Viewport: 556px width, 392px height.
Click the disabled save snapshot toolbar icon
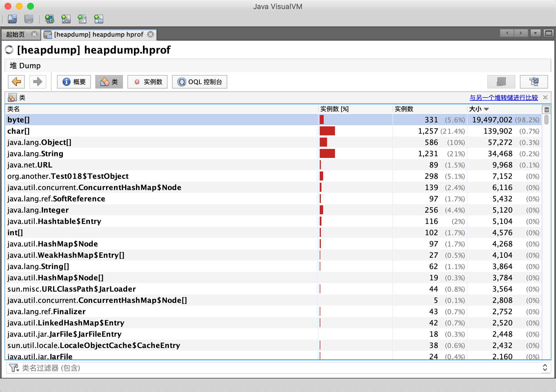pos(29,19)
